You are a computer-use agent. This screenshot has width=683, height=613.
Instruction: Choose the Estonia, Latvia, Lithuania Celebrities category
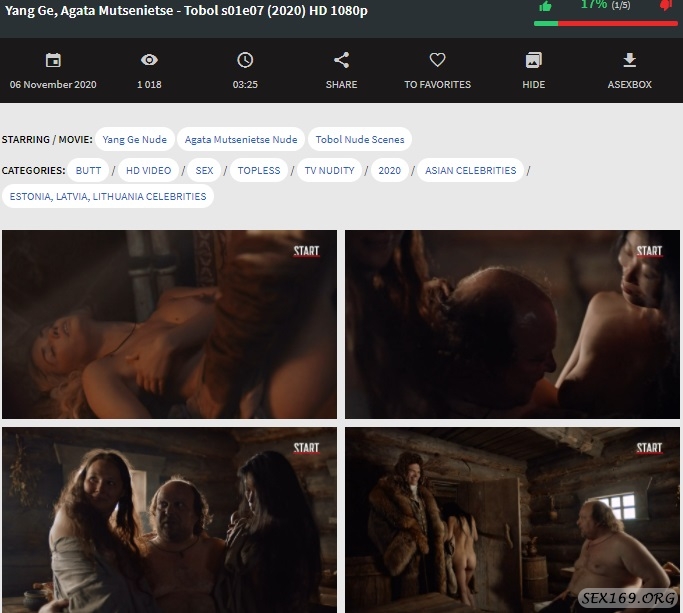tap(108, 196)
